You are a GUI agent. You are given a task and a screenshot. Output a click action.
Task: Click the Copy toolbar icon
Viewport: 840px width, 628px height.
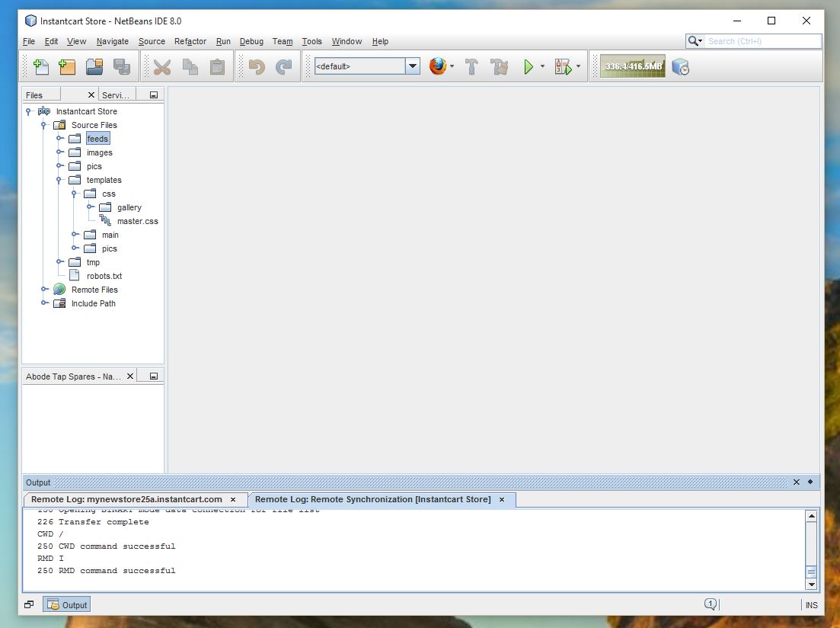190,66
